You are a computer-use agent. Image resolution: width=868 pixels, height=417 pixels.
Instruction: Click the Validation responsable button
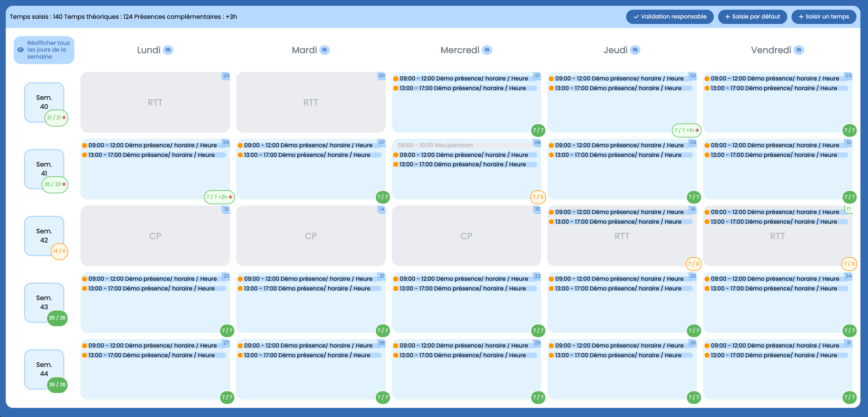click(x=669, y=16)
